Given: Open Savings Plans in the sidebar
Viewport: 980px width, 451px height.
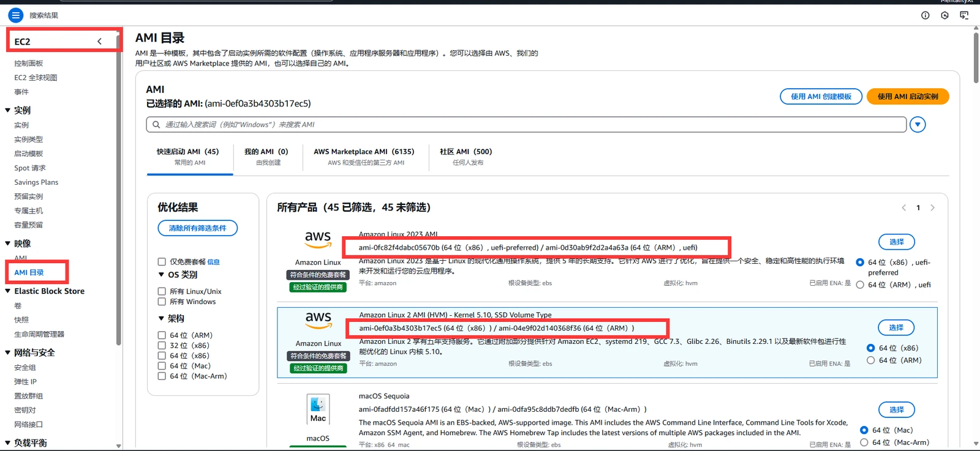Looking at the screenshot, I should pyautogui.click(x=36, y=182).
